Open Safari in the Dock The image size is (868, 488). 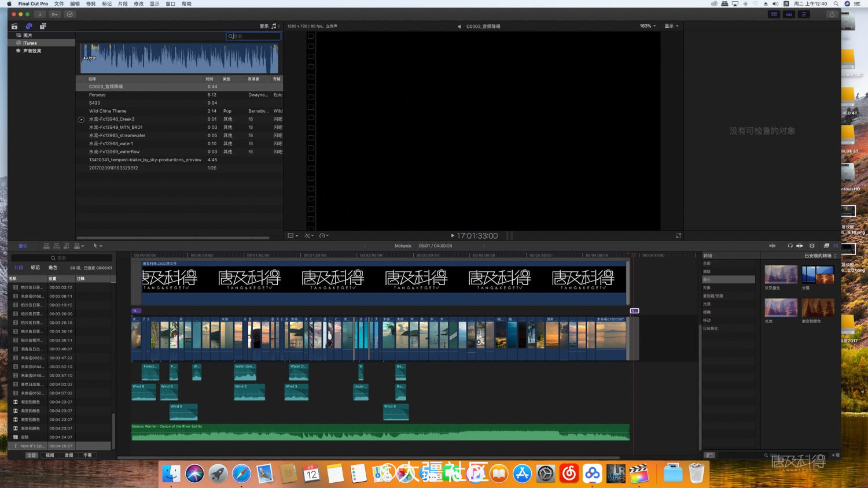242,474
